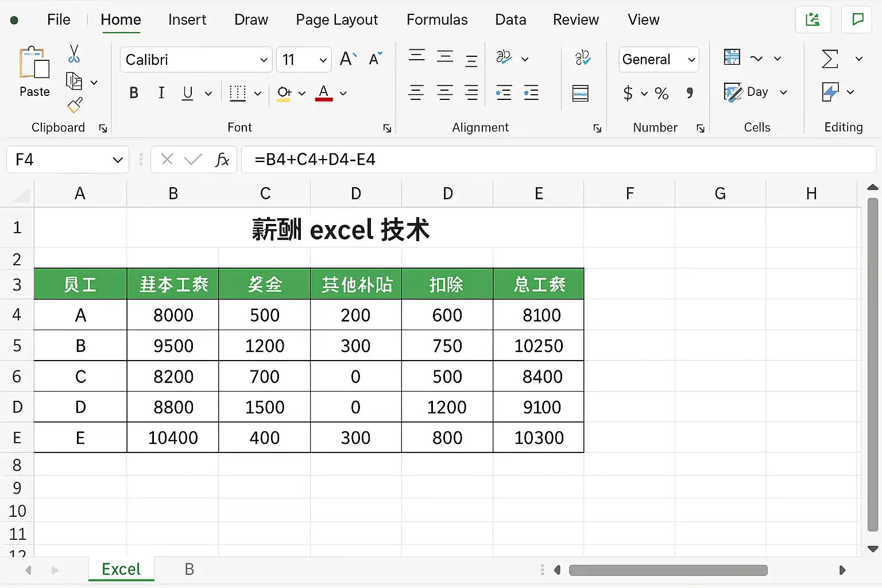Viewport: 882px width, 588px height.
Task: Click the Percent Style icon
Action: (x=661, y=93)
